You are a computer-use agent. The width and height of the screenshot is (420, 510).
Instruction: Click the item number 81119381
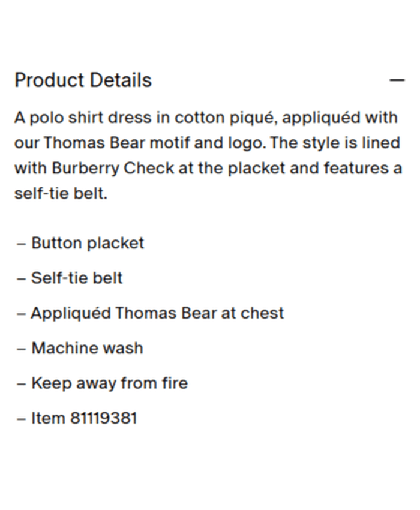point(104,418)
